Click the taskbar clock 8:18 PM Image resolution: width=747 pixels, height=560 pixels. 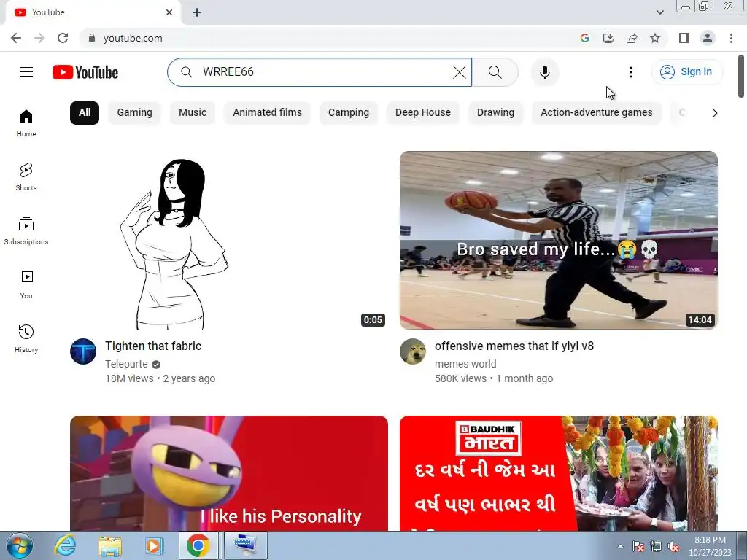click(710, 546)
